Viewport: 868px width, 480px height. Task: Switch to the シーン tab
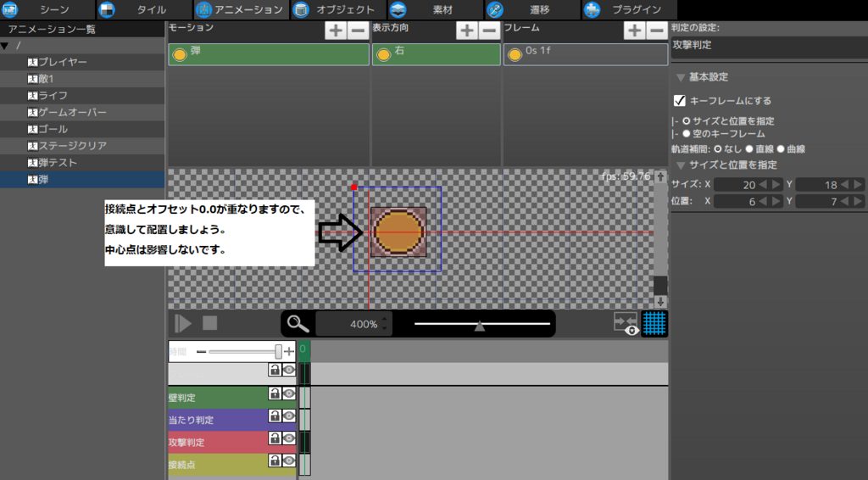47,9
